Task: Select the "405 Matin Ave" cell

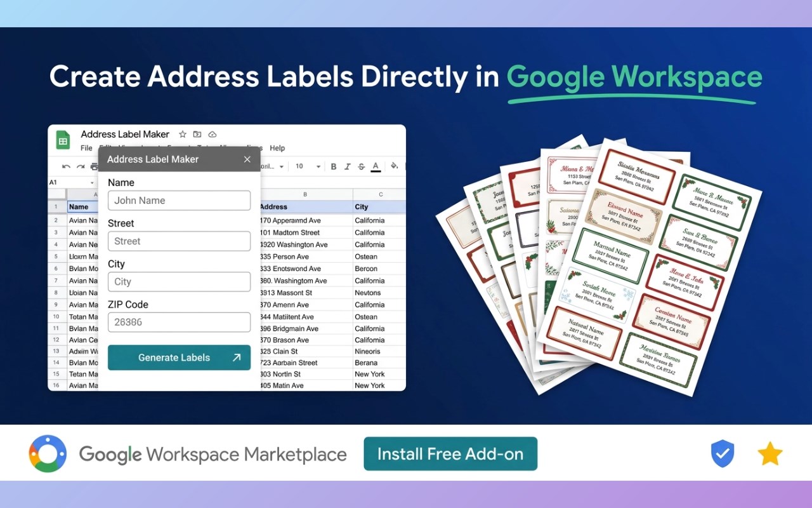Action: 306,385
